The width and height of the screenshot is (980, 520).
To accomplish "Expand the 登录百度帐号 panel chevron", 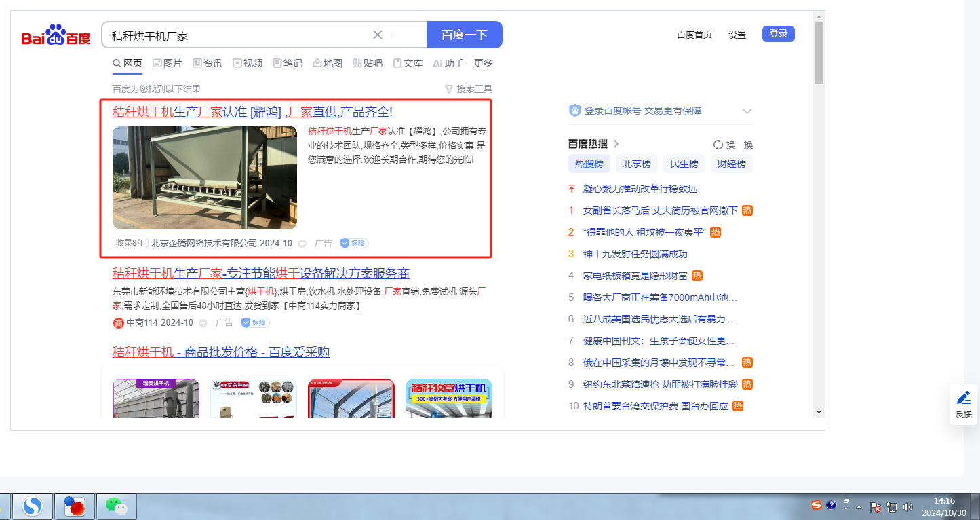I will click(x=747, y=111).
